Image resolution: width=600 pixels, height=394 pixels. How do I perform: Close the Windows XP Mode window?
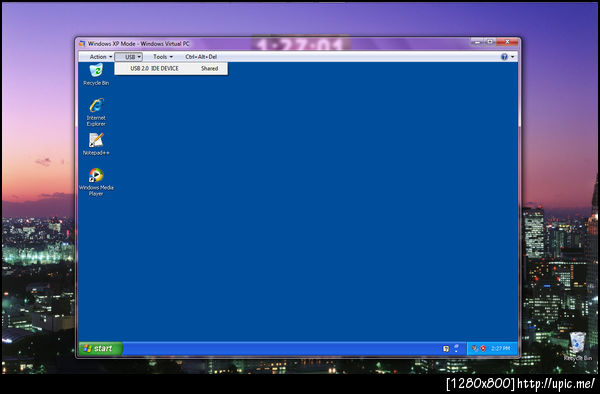click(x=507, y=42)
